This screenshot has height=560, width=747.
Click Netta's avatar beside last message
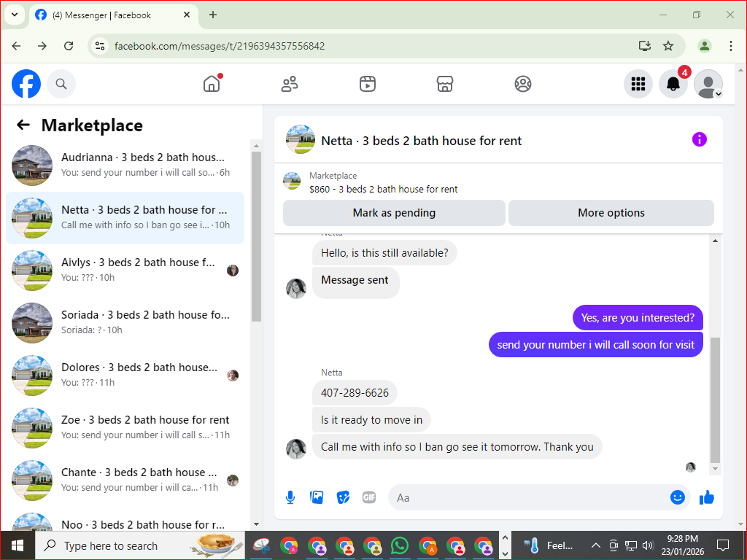[x=296, y=448]
